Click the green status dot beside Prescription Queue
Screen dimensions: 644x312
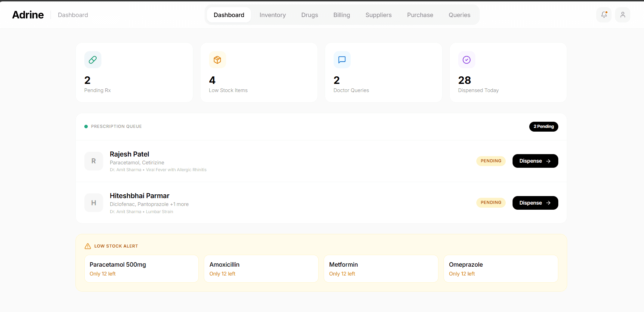[86, 126]
